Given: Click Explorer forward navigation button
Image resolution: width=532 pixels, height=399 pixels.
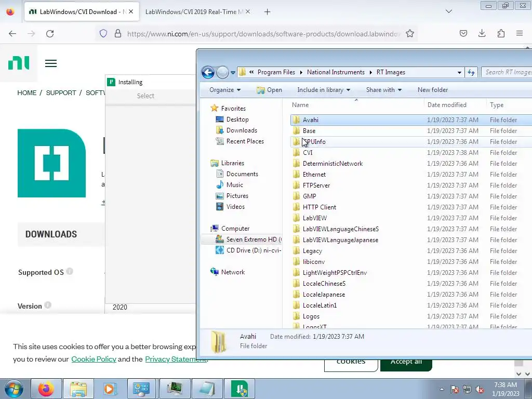Looking at the screenshot, I should pos(222,72).
